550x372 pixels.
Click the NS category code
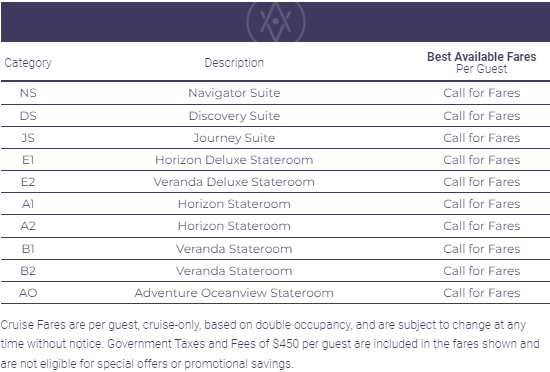click(x=28, y=93)
